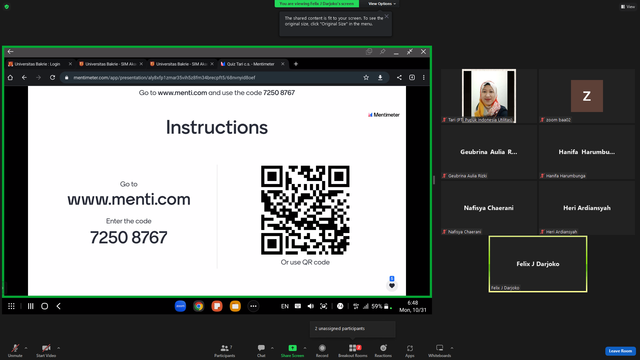Bookmark the page with the star icon
The height and width of the screenshot is (360, 640).
coord(366,78)
